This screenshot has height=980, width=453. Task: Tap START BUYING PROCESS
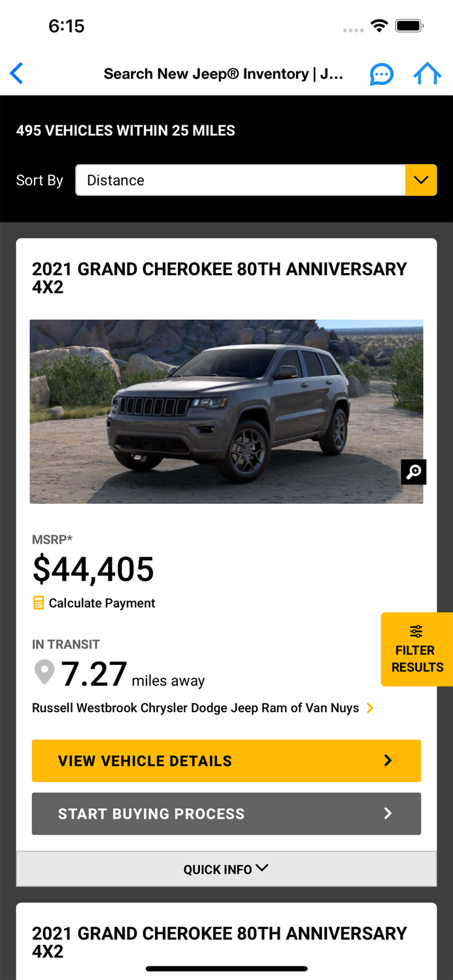tap(226, 813)
